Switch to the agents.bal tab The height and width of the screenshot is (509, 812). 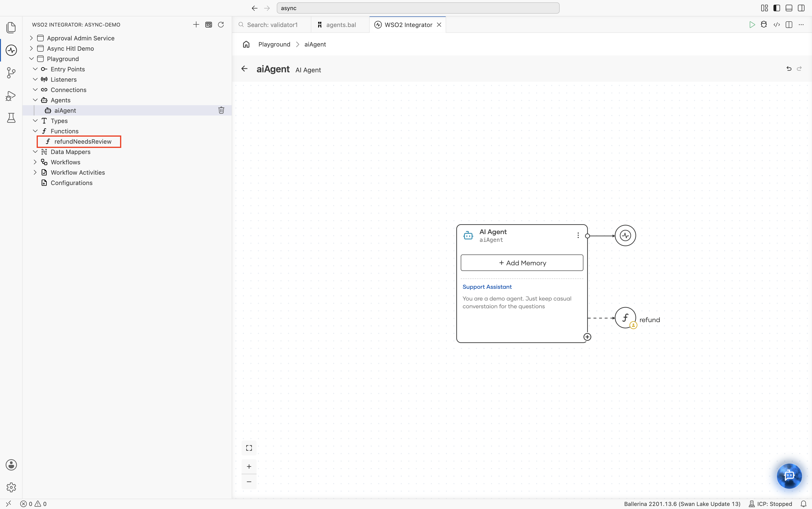point(340,25)
